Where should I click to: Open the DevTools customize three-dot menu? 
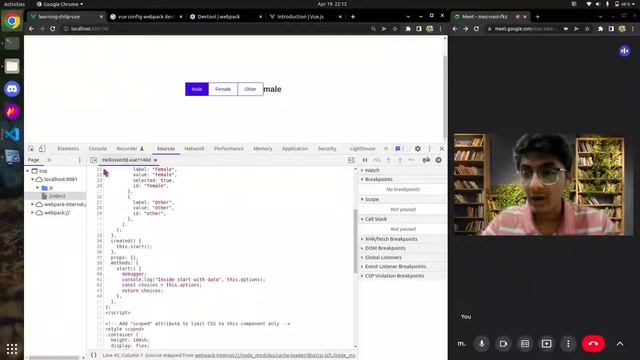[429, 149]
